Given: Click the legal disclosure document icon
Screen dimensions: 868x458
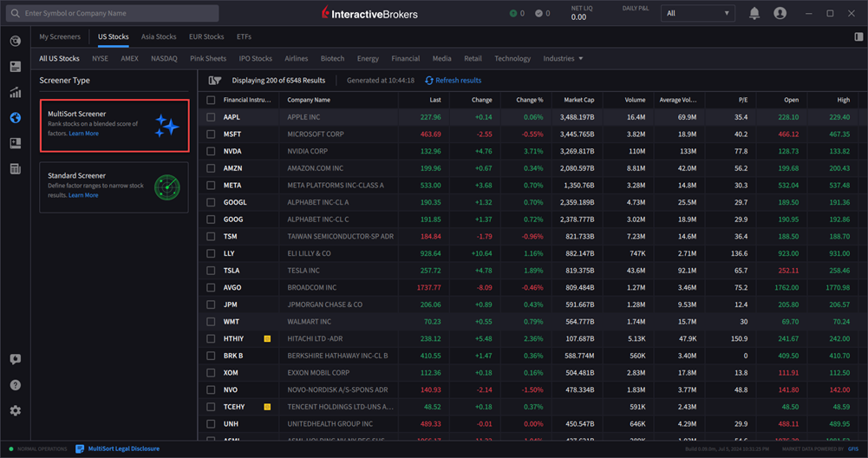Looking at the screenshot, I should coord(80,448).
